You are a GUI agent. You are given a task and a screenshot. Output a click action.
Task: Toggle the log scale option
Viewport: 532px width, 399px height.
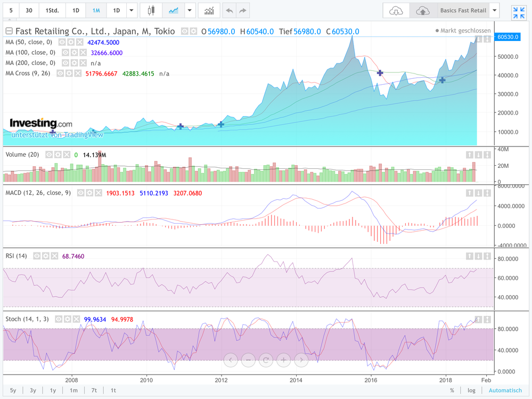[471, 390]
